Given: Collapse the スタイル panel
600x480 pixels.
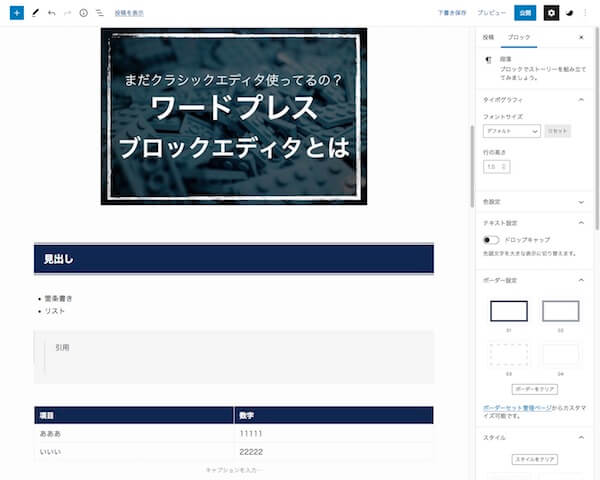Looking at the screenshot, I should pos(534,438).
